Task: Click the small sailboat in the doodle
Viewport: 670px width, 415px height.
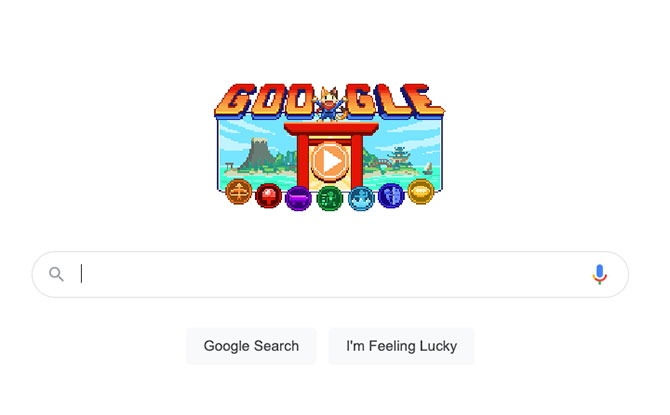Action: click(x=428, y=169)
